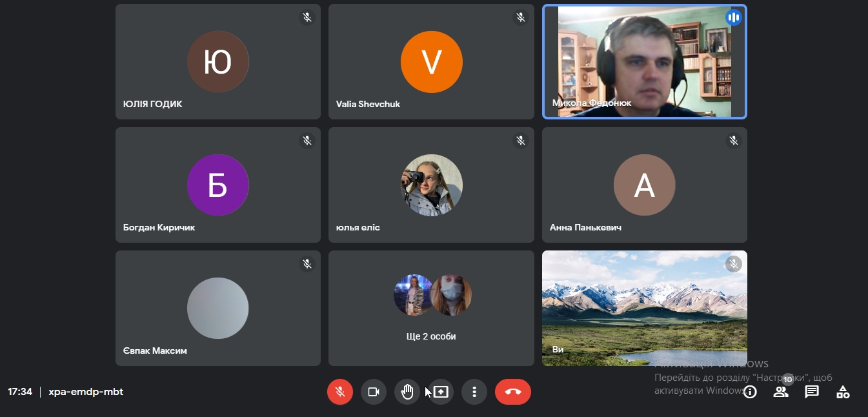
Task: Open the activities shapes icon
Action: click(843, 392)
